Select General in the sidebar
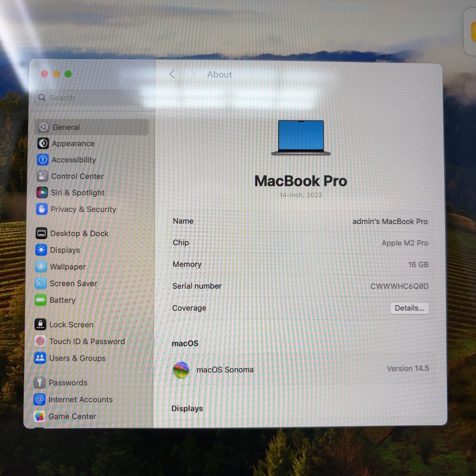The width and height of the screenshot is (476, 476). coord(91,127)
